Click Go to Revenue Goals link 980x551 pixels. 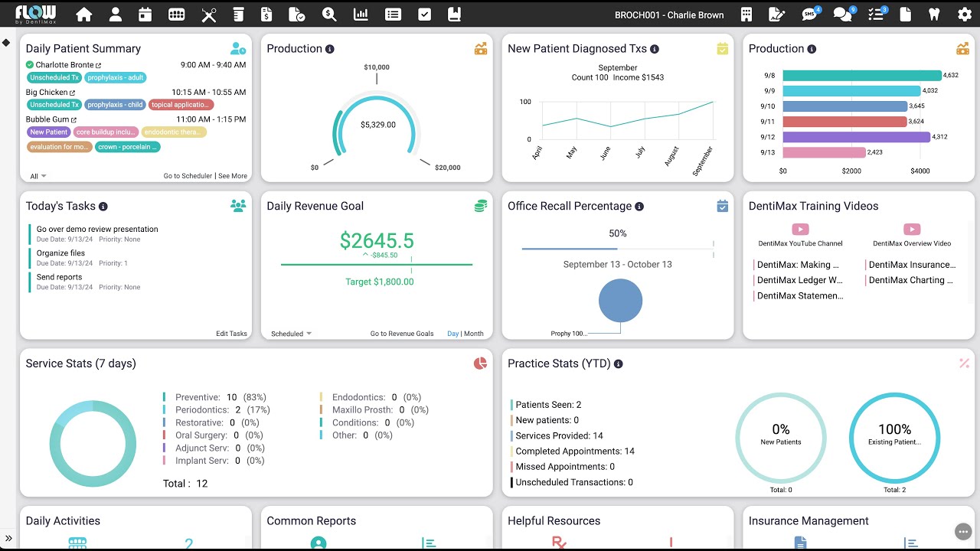click(x=402, y=334)
